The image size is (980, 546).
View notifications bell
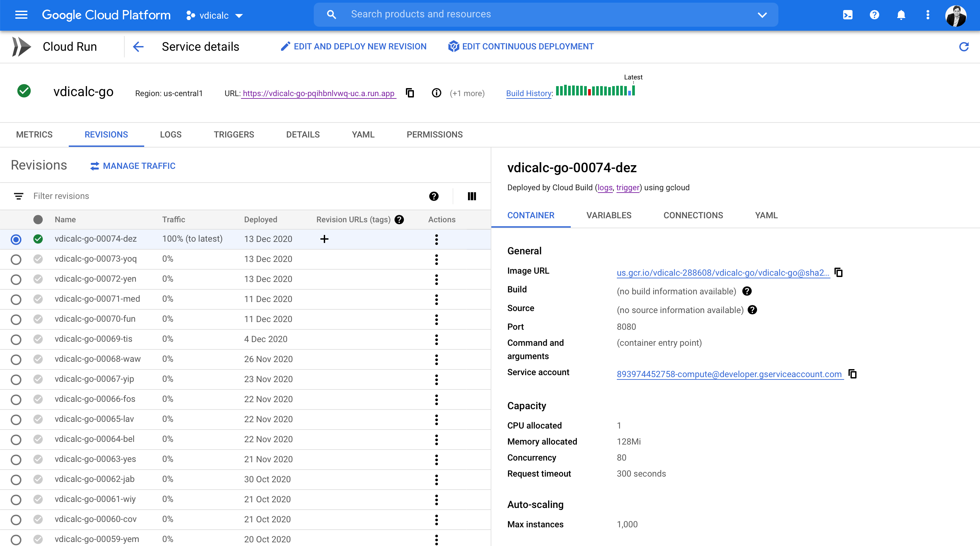[901, 15]
